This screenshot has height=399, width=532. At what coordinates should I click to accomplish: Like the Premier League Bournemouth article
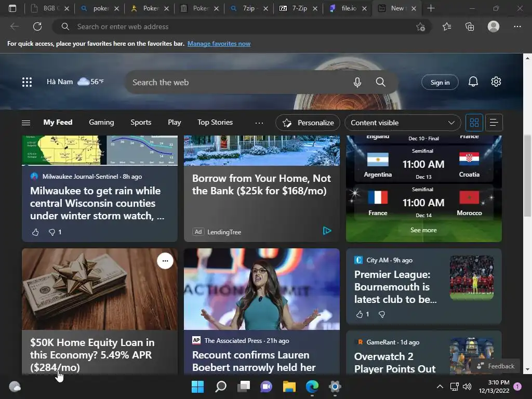tap(360, 314)
